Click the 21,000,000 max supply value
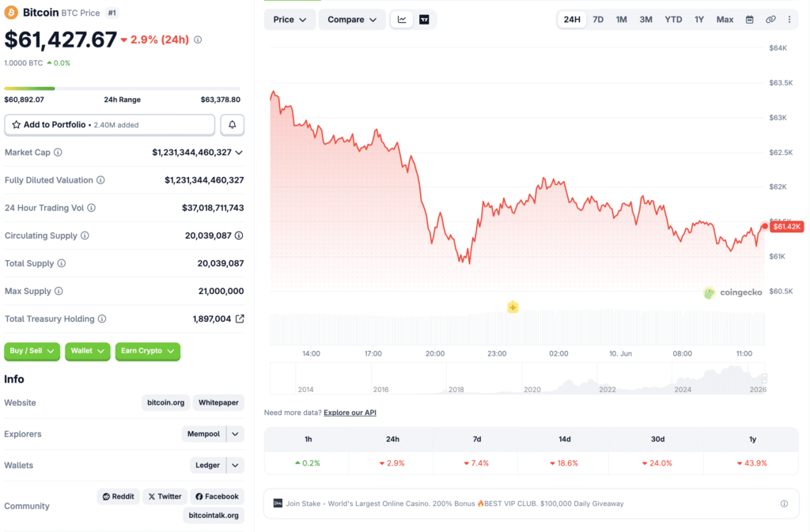 point(221,291)
